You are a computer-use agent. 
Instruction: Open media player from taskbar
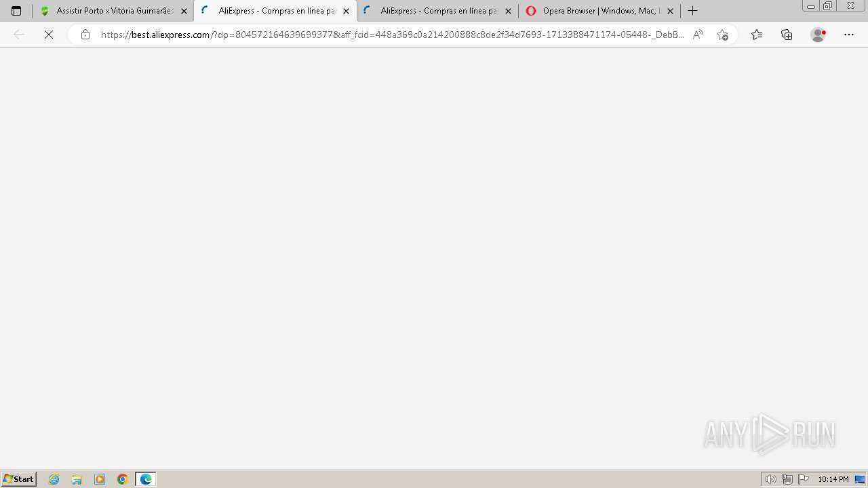[x=100, y=479]
